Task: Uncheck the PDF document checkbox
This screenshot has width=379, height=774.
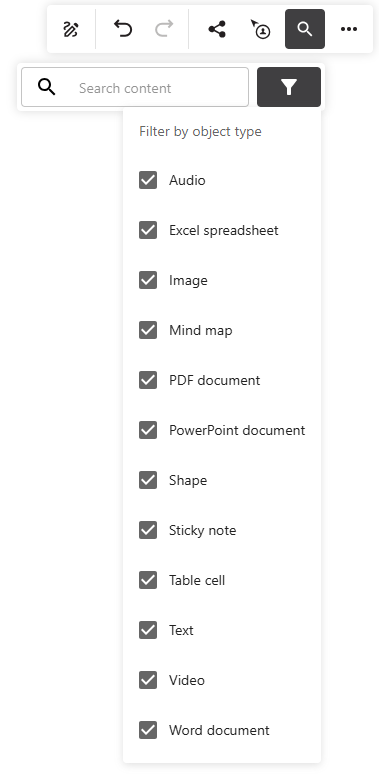Action: point(148,380)
